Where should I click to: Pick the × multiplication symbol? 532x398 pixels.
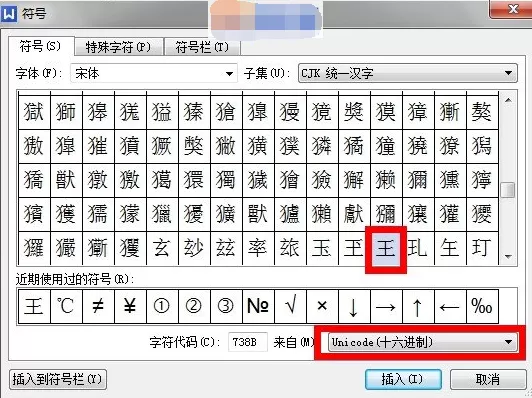tap(322, 306)
